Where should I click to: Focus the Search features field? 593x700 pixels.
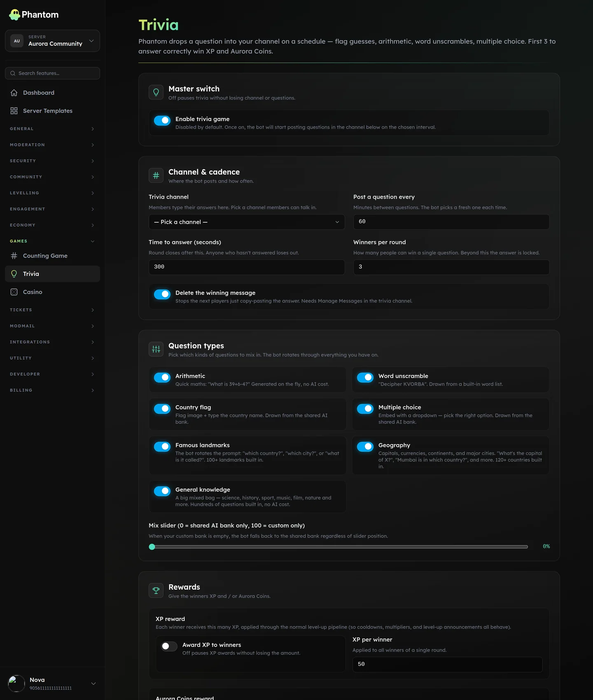[52, 73]
